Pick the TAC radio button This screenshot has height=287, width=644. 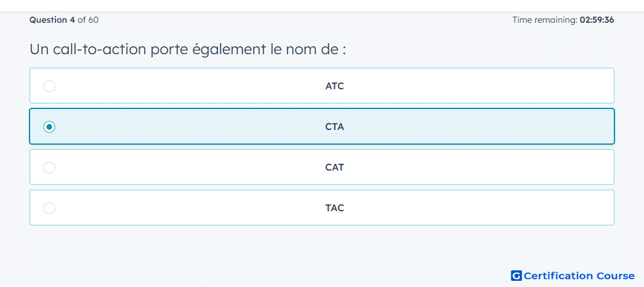coord(49,208)
